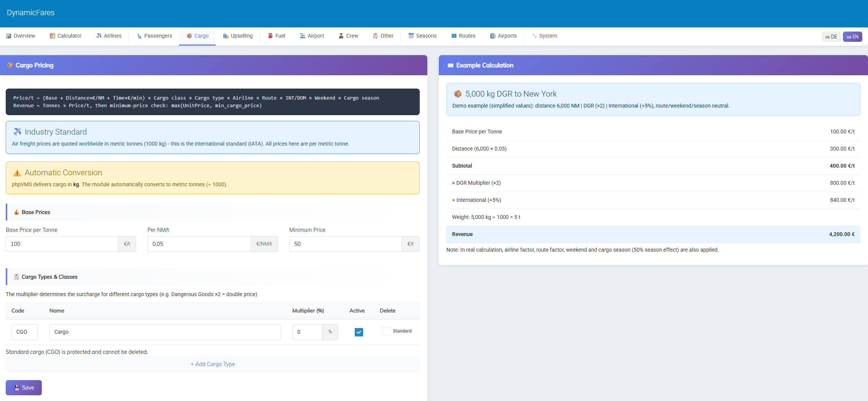Click the Base Price per Tonne field

pyautogui.click(x=62, y=244)
